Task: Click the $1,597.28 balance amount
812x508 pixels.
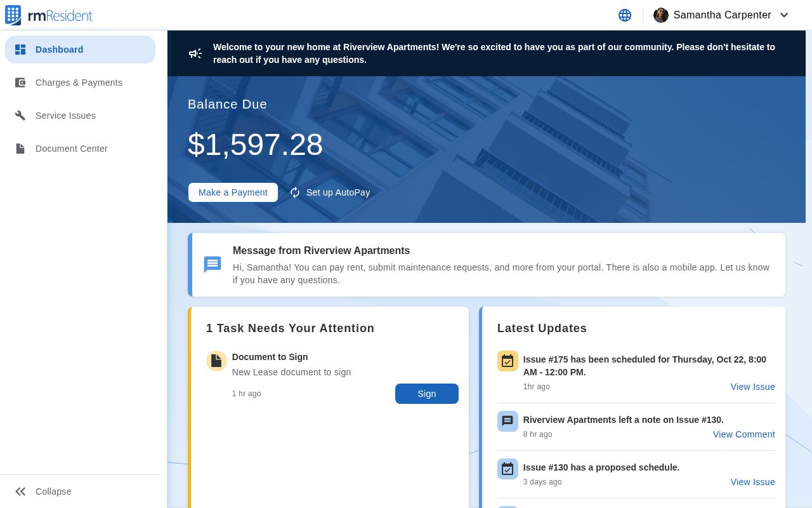Action: (x=255, y=145)
